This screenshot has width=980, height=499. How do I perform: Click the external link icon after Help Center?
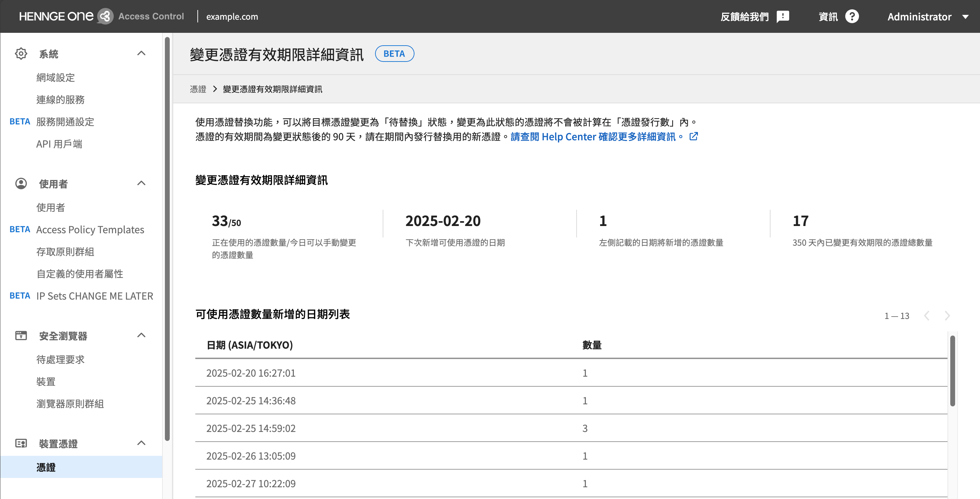pyautogui.click(x=693, y=136)
